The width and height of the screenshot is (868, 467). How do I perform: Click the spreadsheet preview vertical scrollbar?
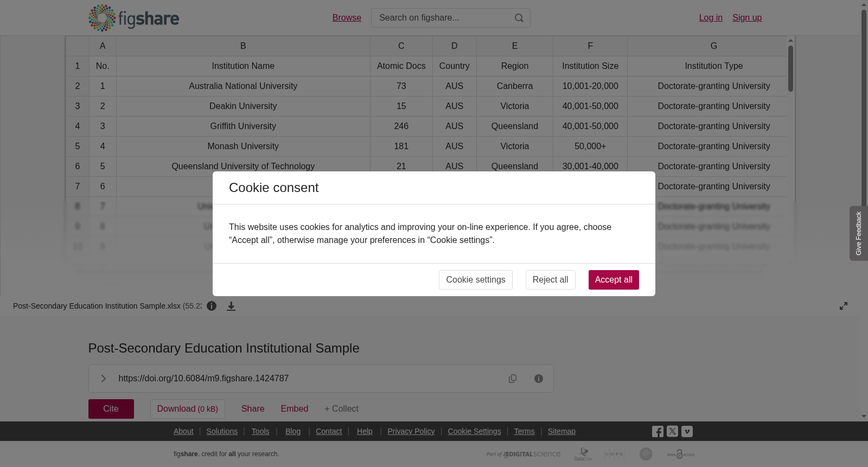click(x=791, y=68)
